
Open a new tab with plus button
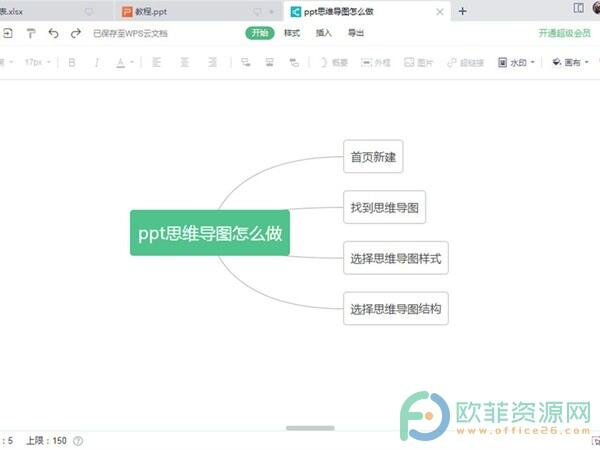tap(462, 11)
